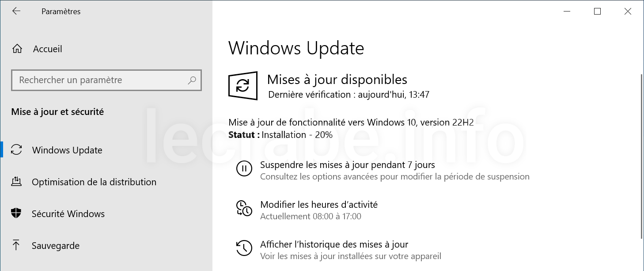Select the Windows Update sync icon in sidebar

(x=16, y=150)
